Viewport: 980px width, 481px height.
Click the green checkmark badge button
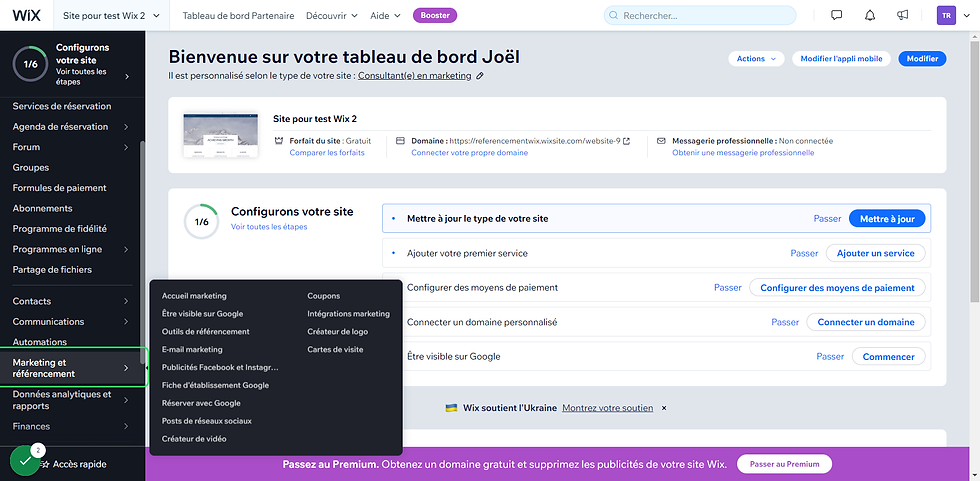pos(25,460)
